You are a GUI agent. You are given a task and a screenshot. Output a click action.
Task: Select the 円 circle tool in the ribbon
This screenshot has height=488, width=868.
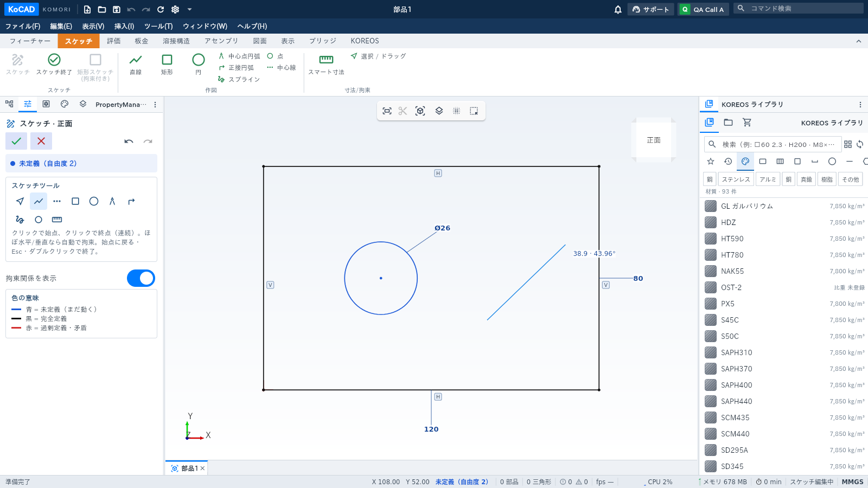[199, 65]
